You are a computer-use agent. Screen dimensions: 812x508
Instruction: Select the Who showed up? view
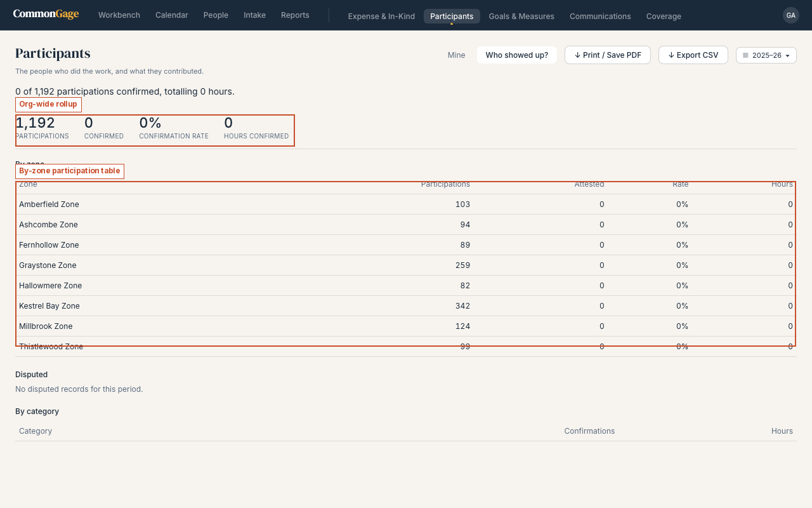click(x=517, y=55)
